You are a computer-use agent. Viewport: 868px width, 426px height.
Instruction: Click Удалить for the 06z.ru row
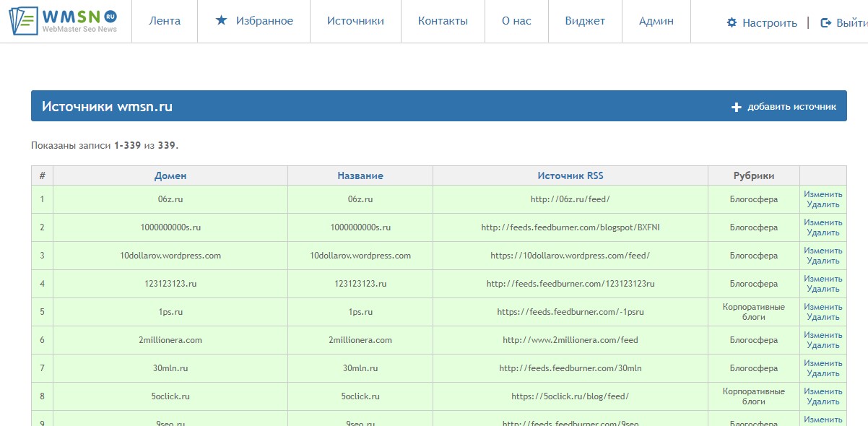click(x=823, y=204)
